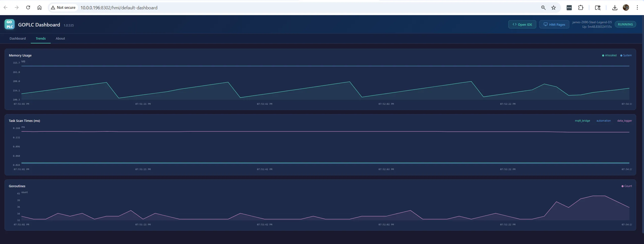Click the GOPLC Dashboard title
The width and height of the screenshot is (644, 244).
(x=39, y=25)
